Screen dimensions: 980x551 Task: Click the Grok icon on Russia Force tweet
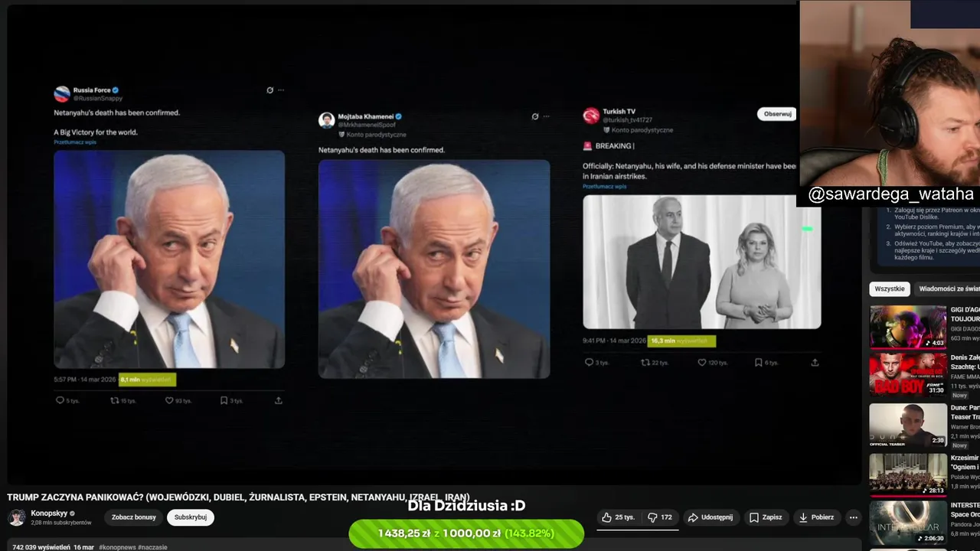269,90
